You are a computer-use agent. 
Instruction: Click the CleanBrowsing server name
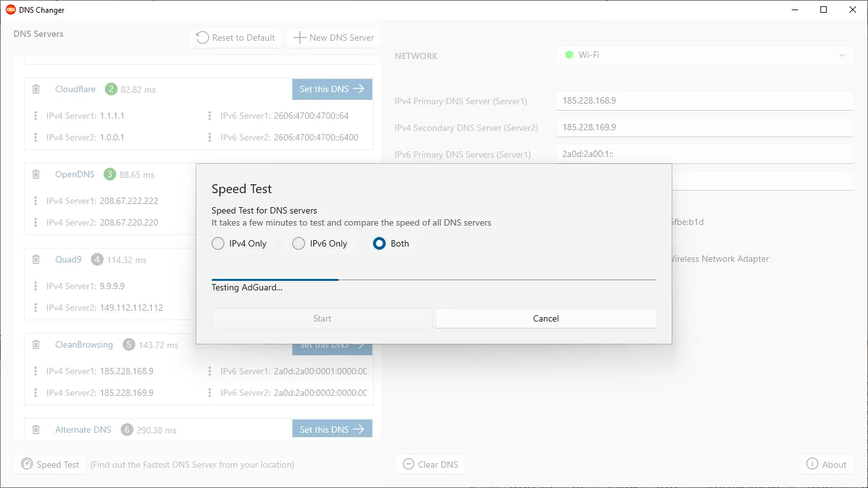(x=84, y=344)
